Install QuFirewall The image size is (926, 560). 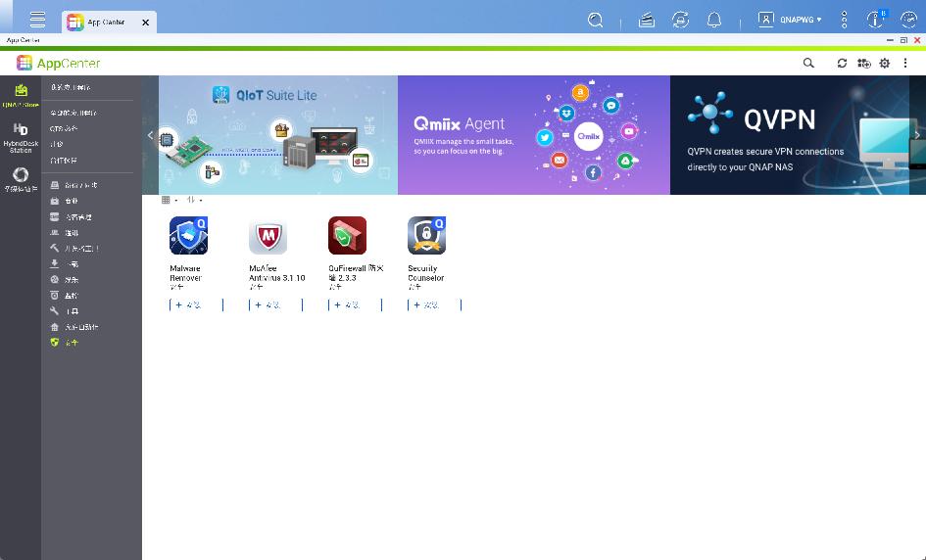point(355,305)
